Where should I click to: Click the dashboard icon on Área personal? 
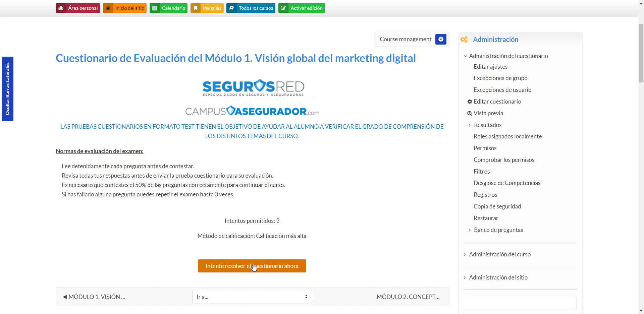pyautogui.click(x=61, y=8)
